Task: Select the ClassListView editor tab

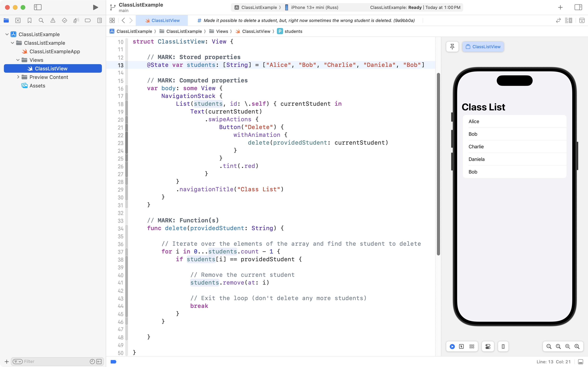Action: 162,20
